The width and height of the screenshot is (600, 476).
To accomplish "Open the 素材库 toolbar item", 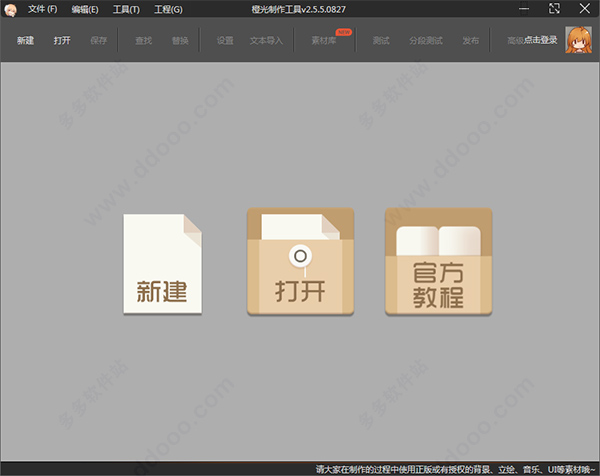I will coord(323,41).
